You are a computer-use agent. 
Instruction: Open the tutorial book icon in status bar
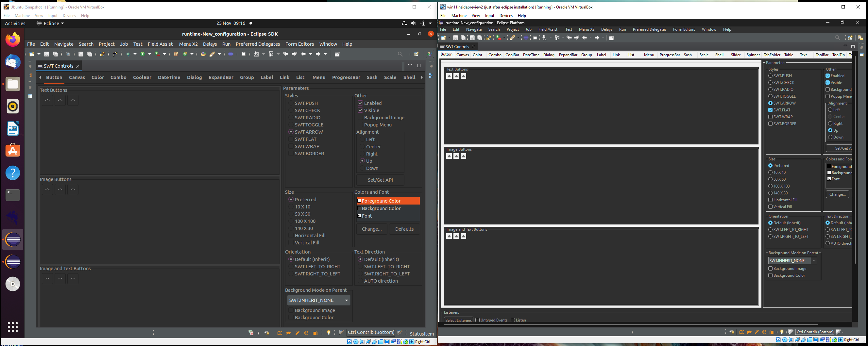(280, 333)
